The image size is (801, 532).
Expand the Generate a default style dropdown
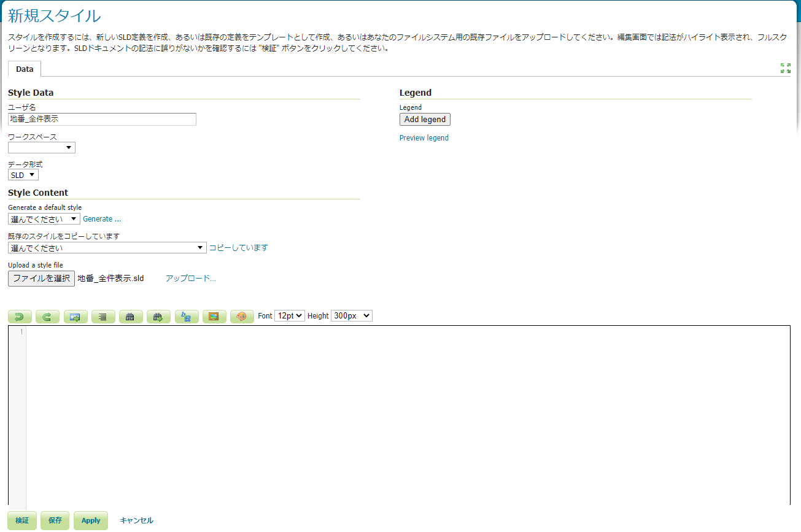click(44, 219)
